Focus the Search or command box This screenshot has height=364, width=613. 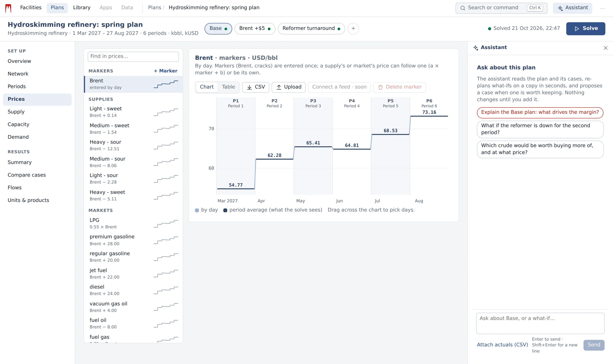coord(501,8)
